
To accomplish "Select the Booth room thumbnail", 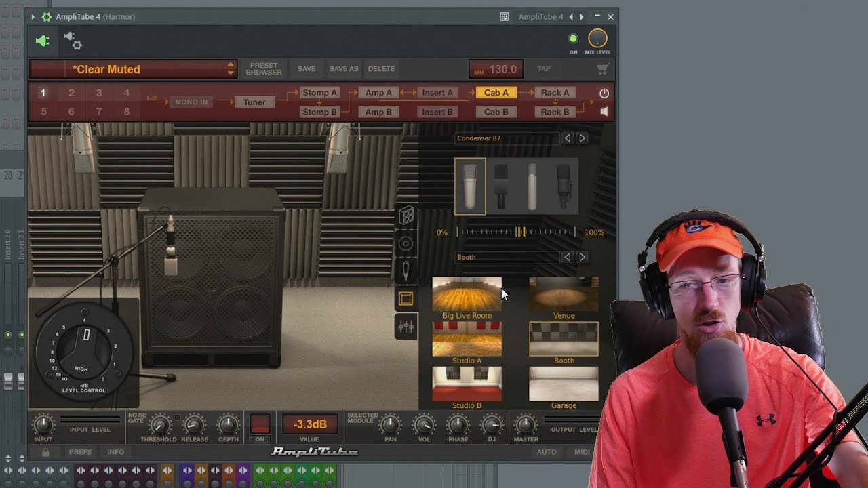I will tap(564, 339).
